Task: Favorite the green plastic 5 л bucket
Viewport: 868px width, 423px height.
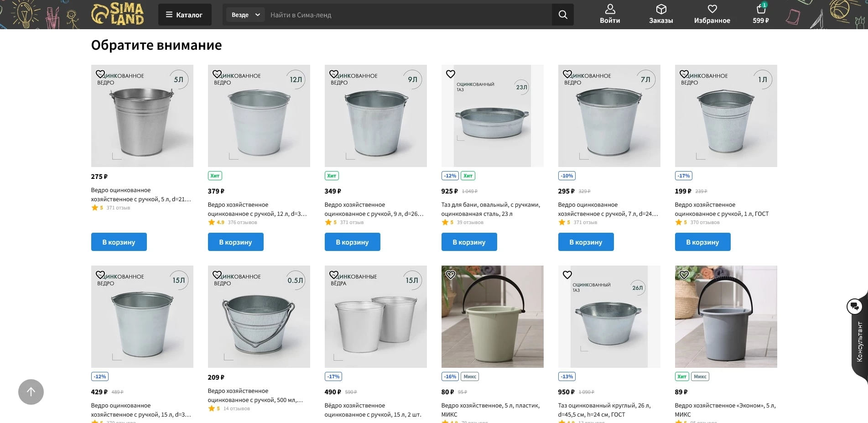Action: point(451,275)
